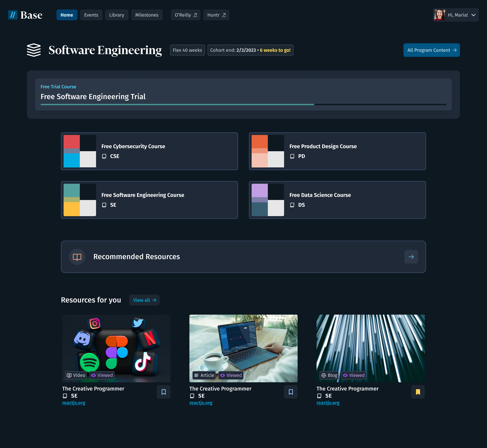This screenshot has height=448, width=487.
Task: Click the Cohort end date badge
Action: 250,50
